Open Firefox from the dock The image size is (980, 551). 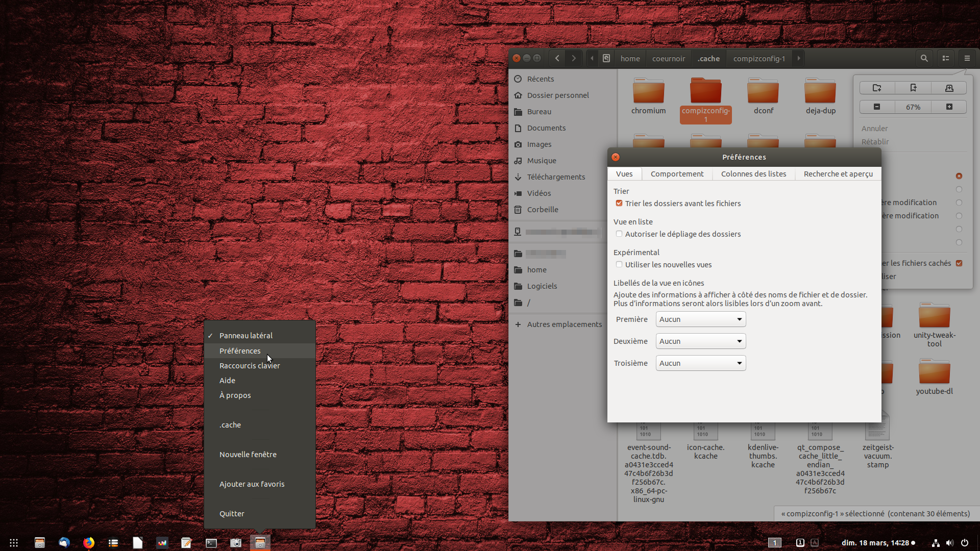(x=89, y=543)
